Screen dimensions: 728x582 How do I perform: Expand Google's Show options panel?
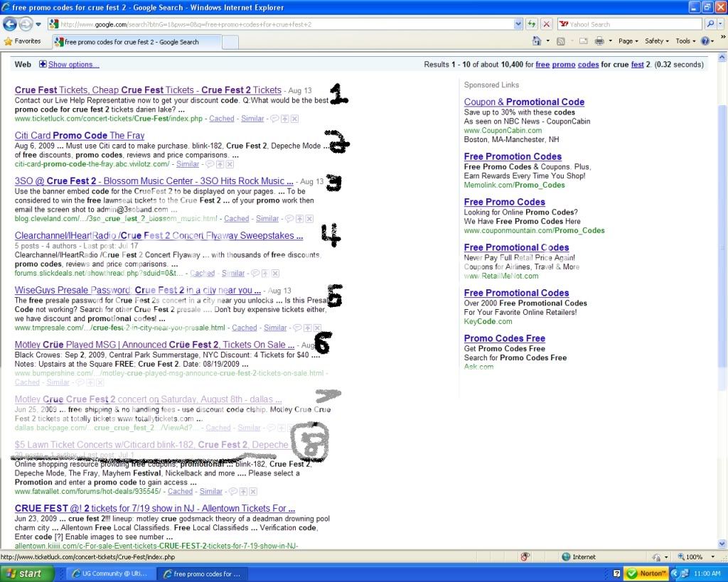pos(73,65)
